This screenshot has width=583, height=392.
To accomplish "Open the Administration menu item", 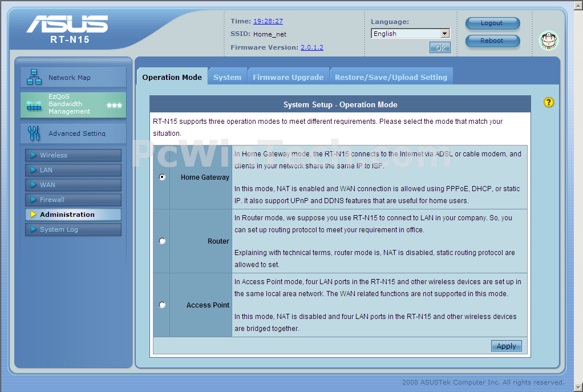I will coord(73,215).
